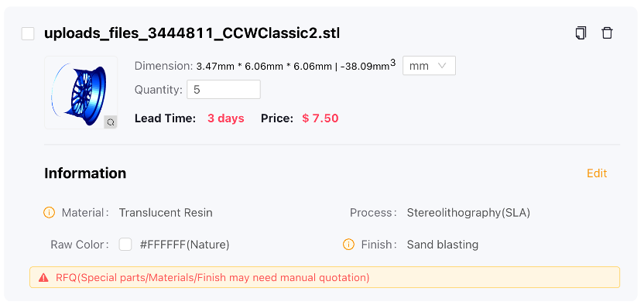Select the Translucent Resin material value
This screenshot has height=305, width=644.
166,213
